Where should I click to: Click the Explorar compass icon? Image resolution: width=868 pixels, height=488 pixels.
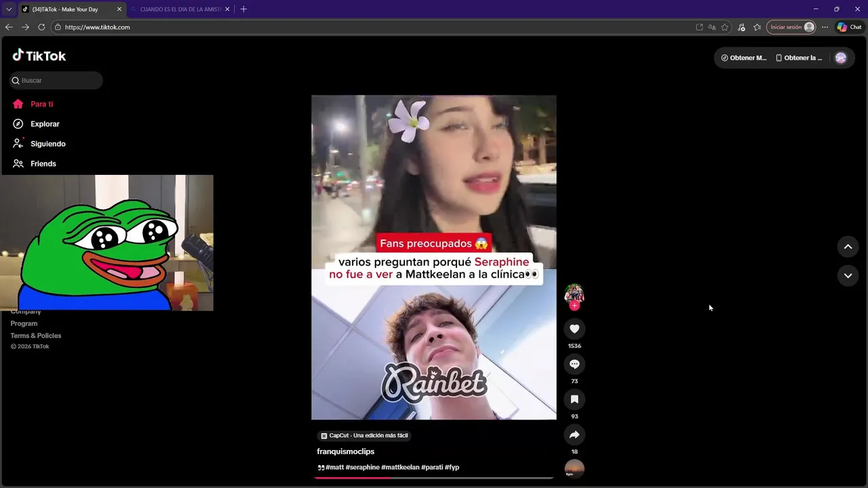[x=18, y=124]
